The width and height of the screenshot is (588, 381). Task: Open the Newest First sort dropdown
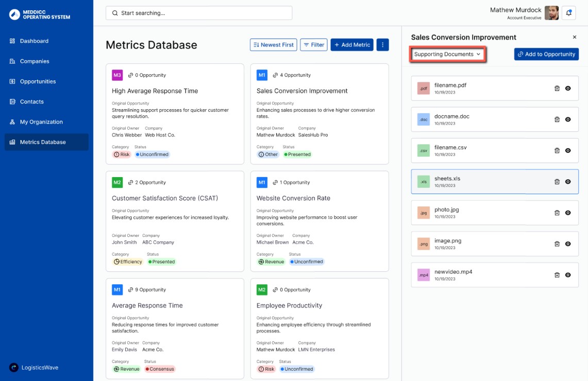click(273, 45)
